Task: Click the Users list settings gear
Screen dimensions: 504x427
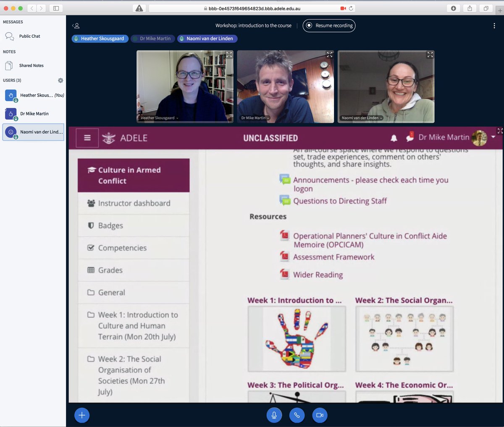Action: tap(60, 80)
